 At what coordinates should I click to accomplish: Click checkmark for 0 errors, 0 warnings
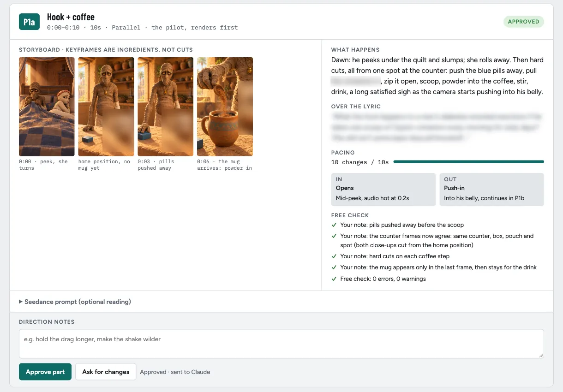click(334, 279)
